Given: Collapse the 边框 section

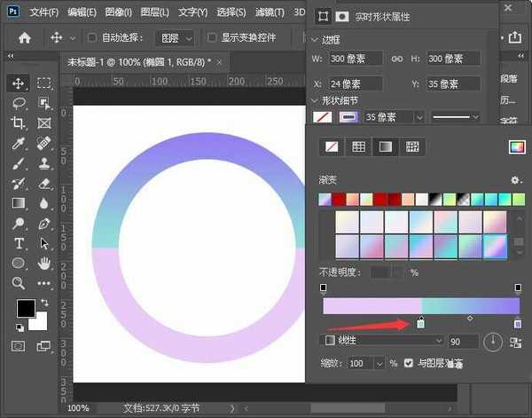Looking at the screenshot, I should [x=316, y=41].
